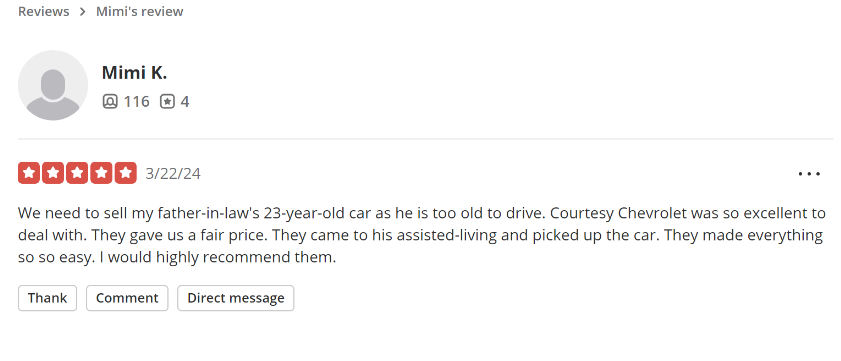Click the third red rating star
This screenshot has width=841, height=361.
(77, 173)
